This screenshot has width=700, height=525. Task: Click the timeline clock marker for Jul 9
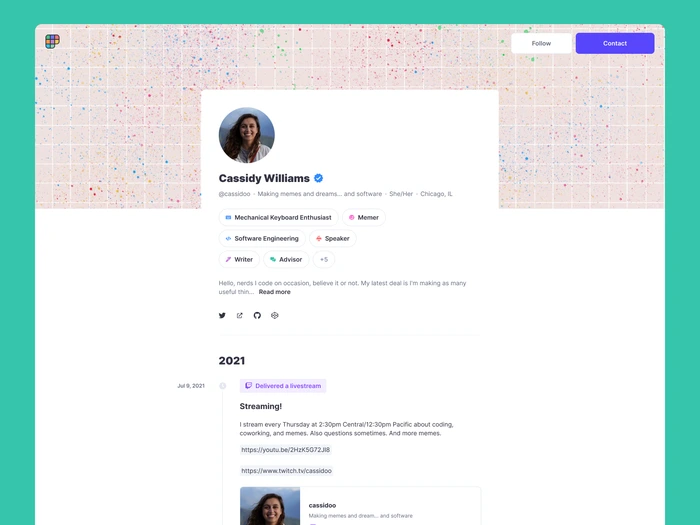point(223,386)
